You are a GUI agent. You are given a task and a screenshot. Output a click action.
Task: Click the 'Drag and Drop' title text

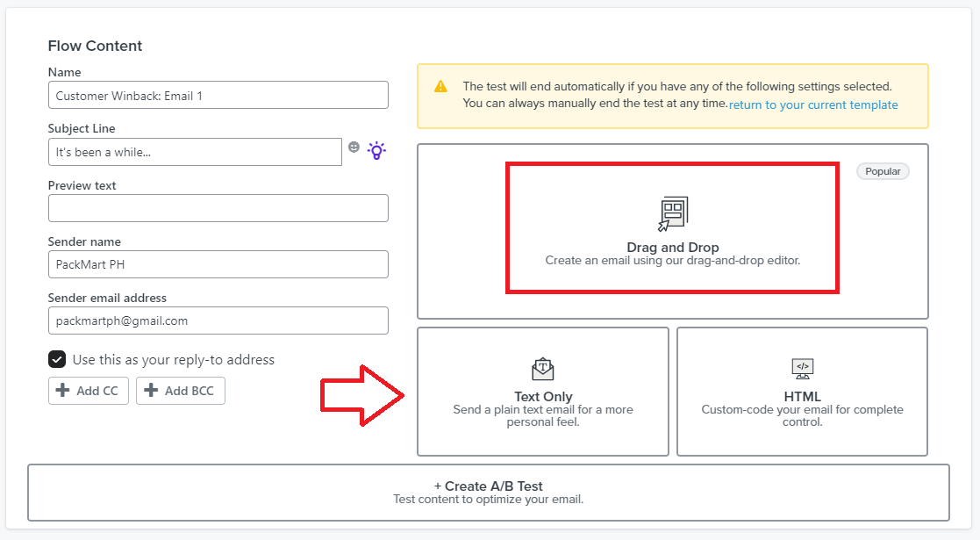point(673,247)
